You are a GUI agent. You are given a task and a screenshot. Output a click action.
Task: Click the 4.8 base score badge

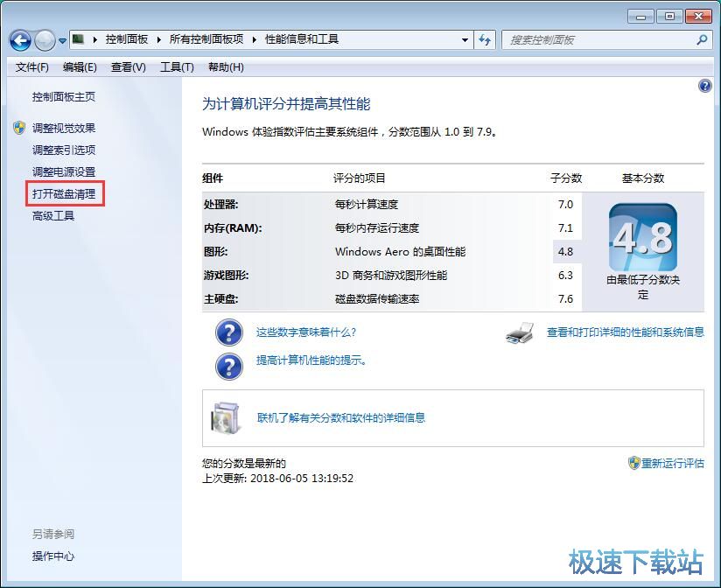(x=643, y=237)
